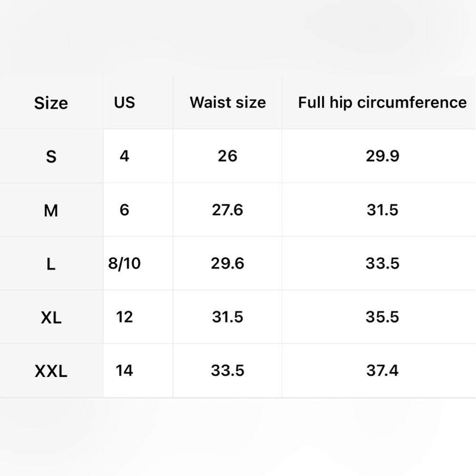Click the waist value 29.6 cell
The width and height of the screenshot is (476, 476).
pyautogui.click(x=228, y=263)
